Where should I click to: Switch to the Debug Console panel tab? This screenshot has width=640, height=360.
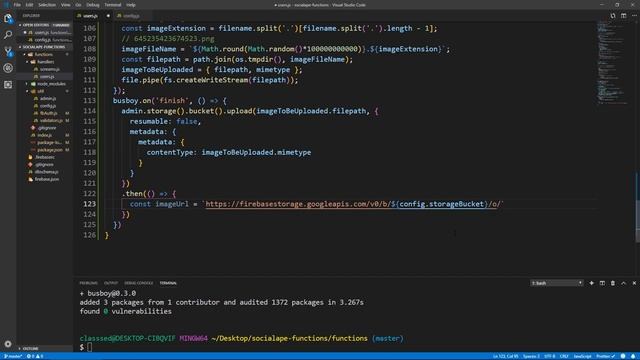[x=139, y=283]
